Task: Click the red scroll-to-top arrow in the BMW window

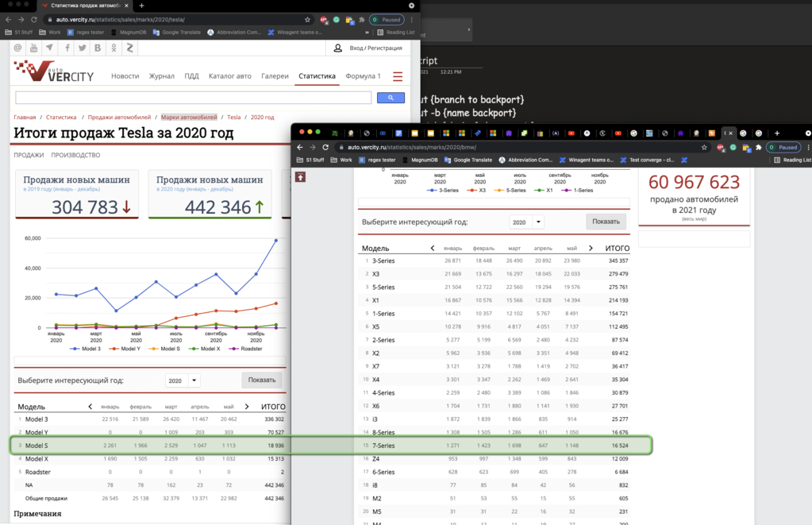Action: pos(300,177)
